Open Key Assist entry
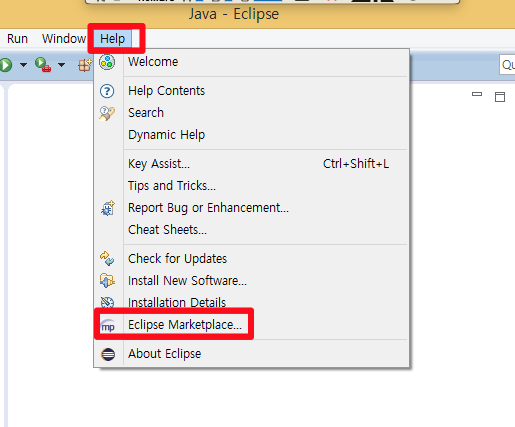 click(x=251, y=164)
